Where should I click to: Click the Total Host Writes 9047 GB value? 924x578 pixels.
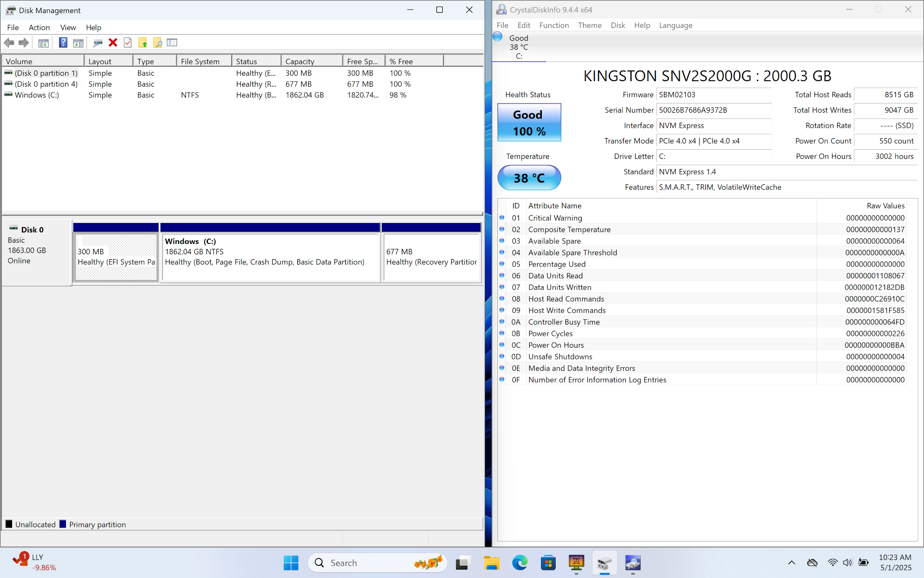pos(886,110)
